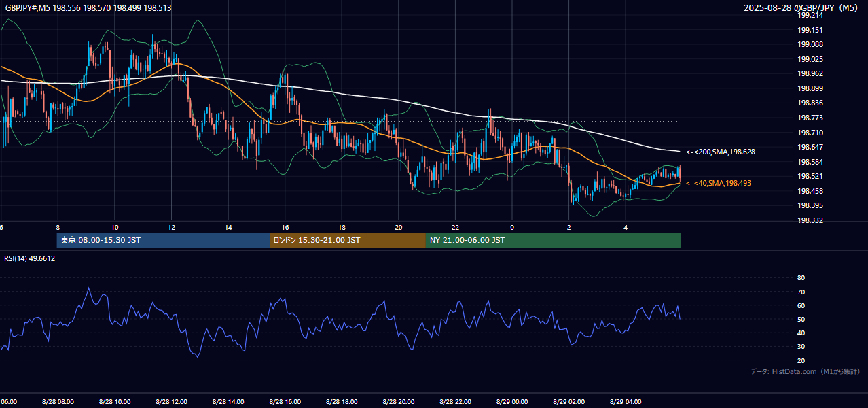This screenshot has height=408, width=868.
Task: Click the 198.773 price axis label
Action: pyautogui.click(x=810, y=118)
